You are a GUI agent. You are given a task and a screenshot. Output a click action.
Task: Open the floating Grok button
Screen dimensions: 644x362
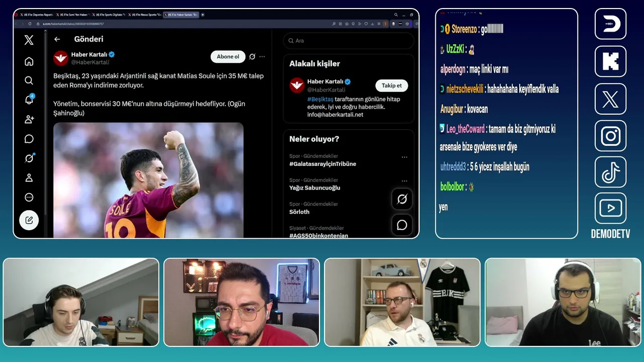click(401, 199)
